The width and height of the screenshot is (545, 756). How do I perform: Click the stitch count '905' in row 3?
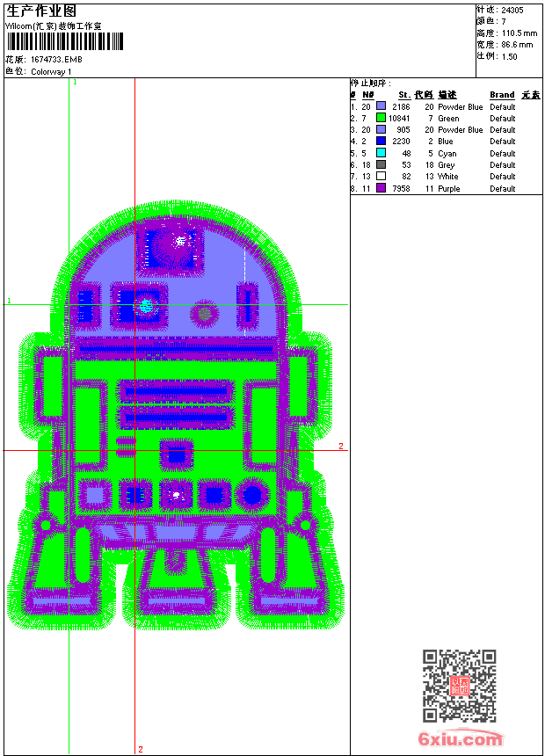403,130
